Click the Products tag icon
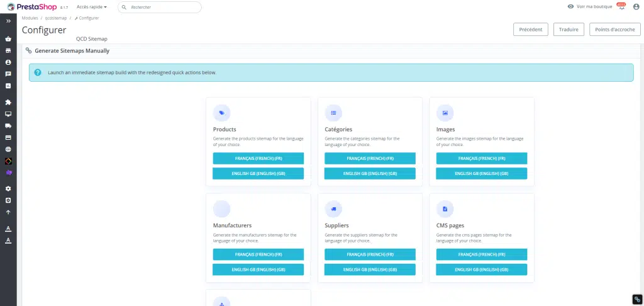 pos(222,113)
